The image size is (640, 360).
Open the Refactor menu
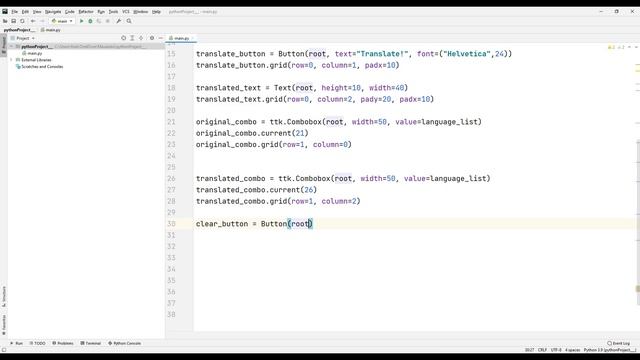point(86,12)
